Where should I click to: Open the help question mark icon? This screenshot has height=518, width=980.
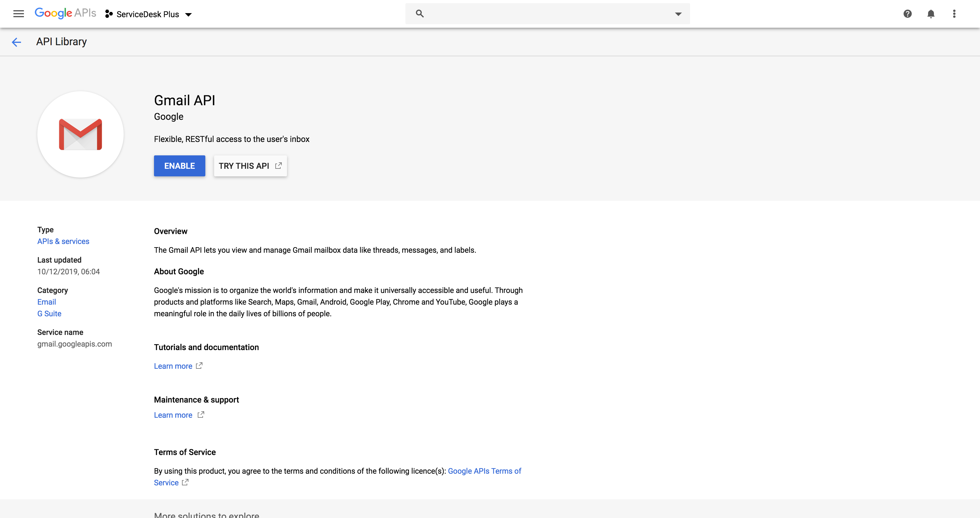907,14
